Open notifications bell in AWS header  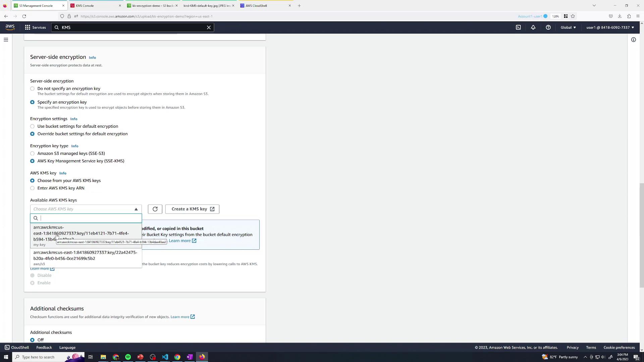533,27
